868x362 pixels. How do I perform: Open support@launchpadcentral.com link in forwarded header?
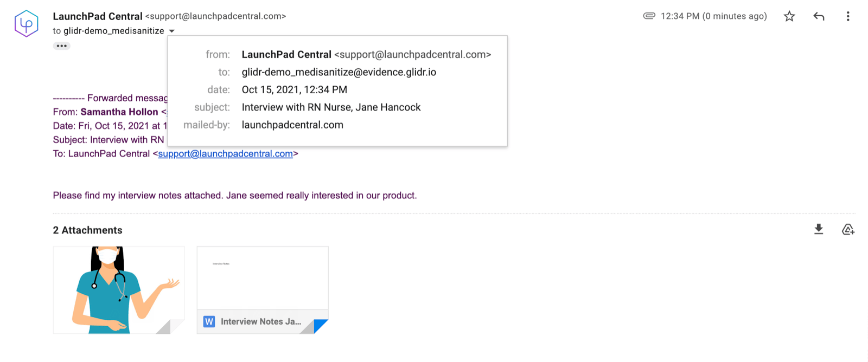tap(225, 153)
